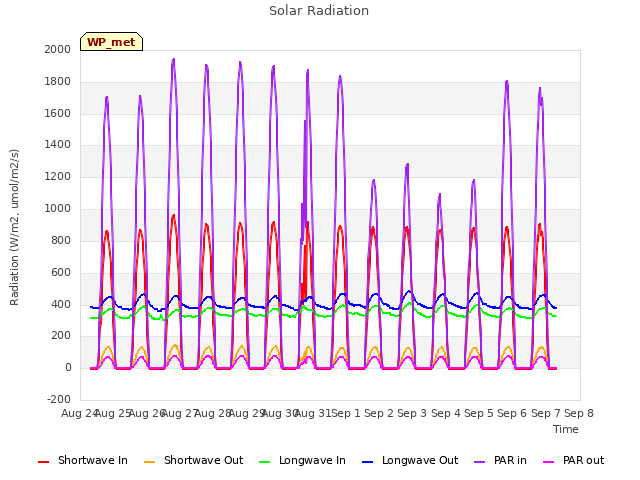This screenshot has width=640, height=480.
Task: Click the red Shortwave In color marker
Action: pyautogui.click(x=43, y=462)
